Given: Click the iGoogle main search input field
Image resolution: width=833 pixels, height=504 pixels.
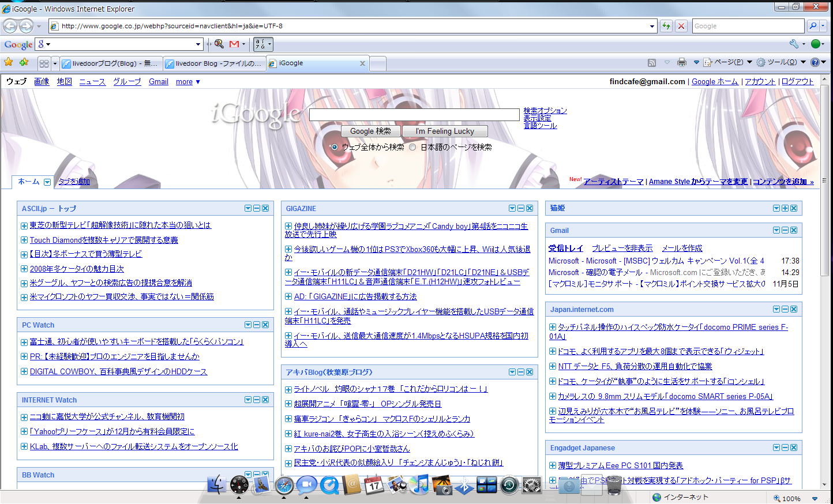Looking at the screenshot, I should click(414, 115).
